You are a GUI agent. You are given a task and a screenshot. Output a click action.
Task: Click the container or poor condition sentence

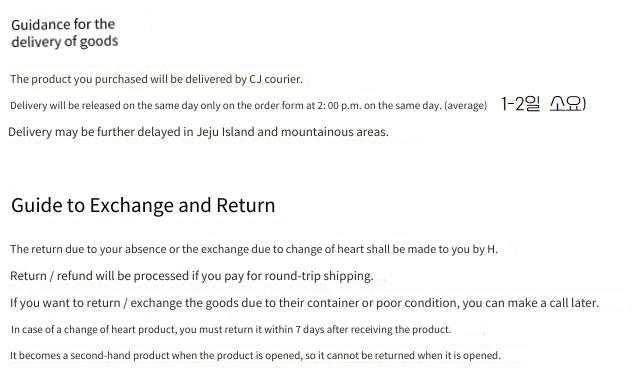click(305, 303)
